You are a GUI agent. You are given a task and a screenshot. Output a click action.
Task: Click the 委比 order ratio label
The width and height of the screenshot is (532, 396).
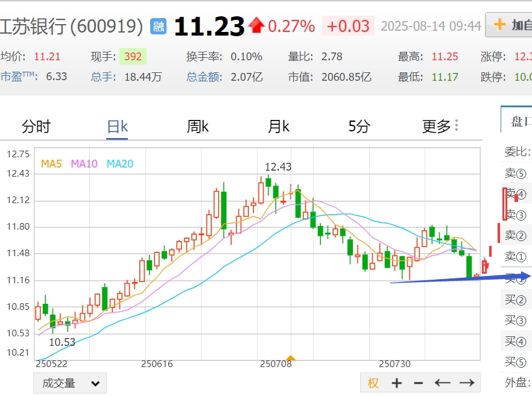(518, 151)
